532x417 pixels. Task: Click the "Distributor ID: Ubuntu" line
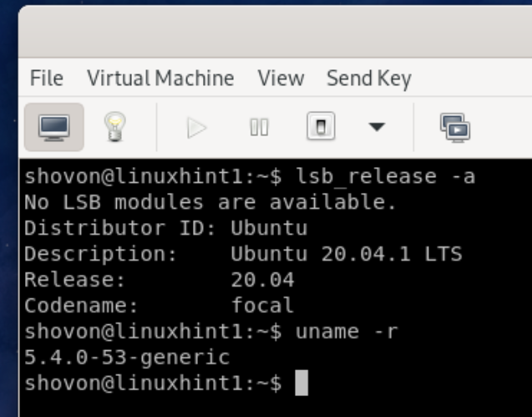(165, 228)
